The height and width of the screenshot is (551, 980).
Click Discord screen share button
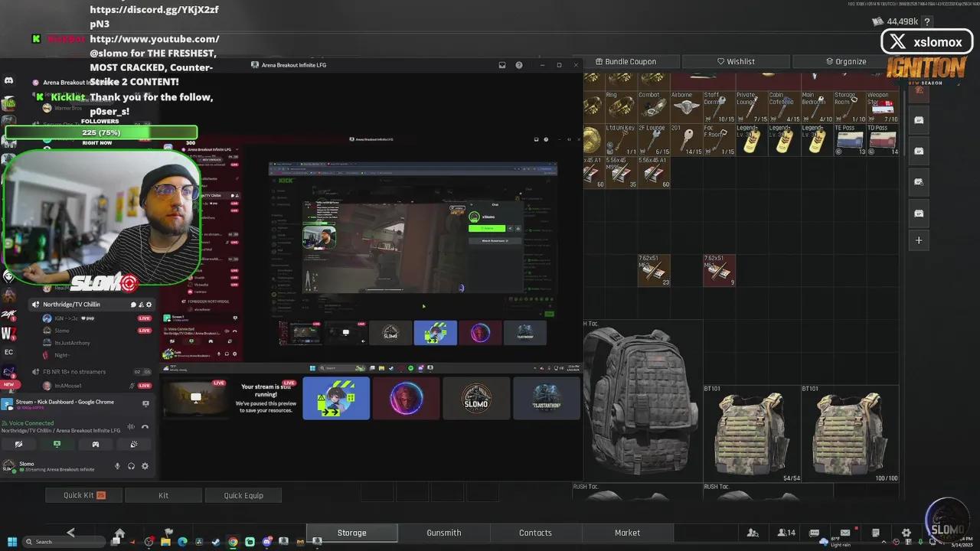(57, 444)
